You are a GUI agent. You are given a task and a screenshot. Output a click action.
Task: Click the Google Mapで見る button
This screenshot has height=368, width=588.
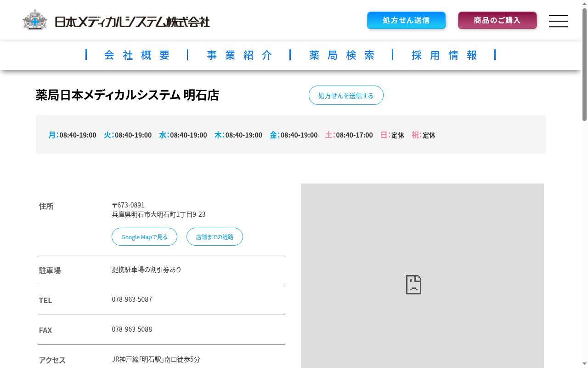144,237
